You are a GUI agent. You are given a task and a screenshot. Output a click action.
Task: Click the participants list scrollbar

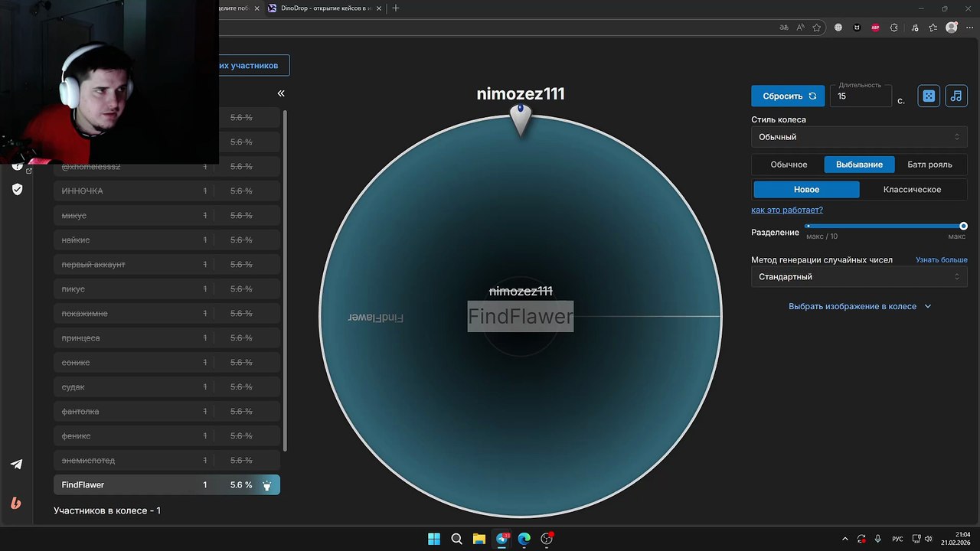pos(286,280)
